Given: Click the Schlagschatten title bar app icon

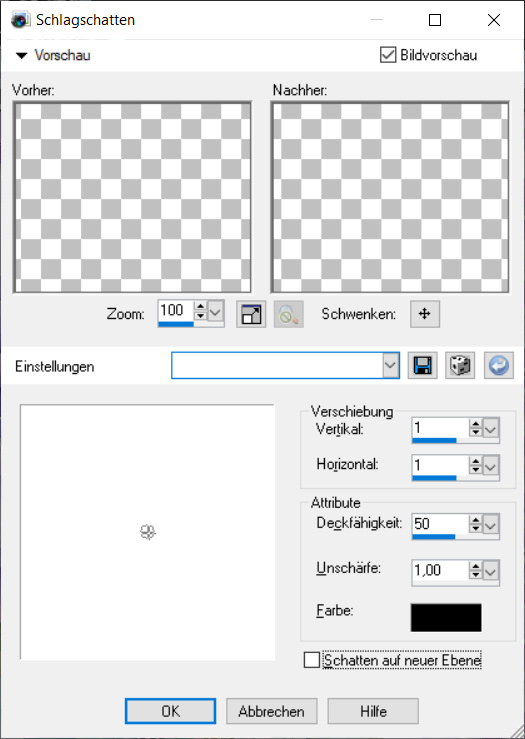Looking at the screenshot, I should click(20, 20).
